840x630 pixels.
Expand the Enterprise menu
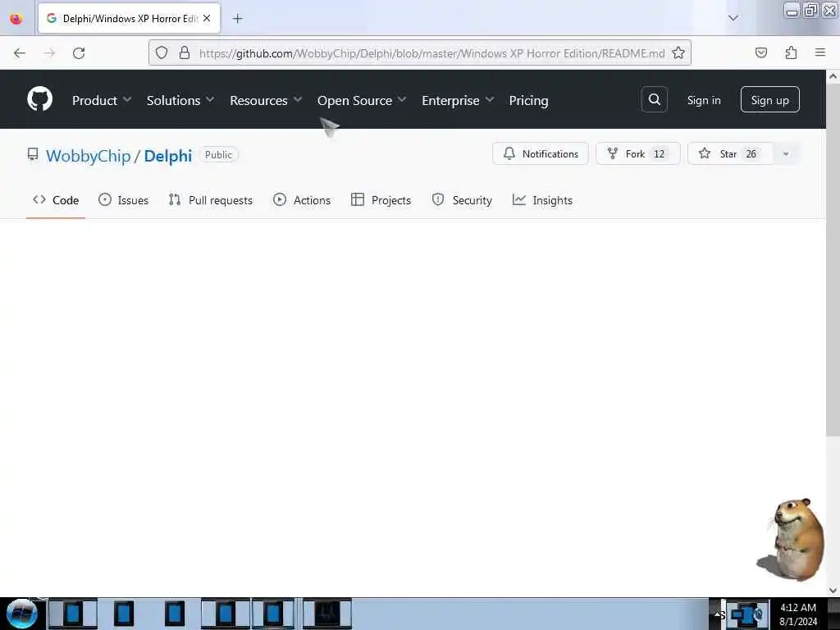458,101
